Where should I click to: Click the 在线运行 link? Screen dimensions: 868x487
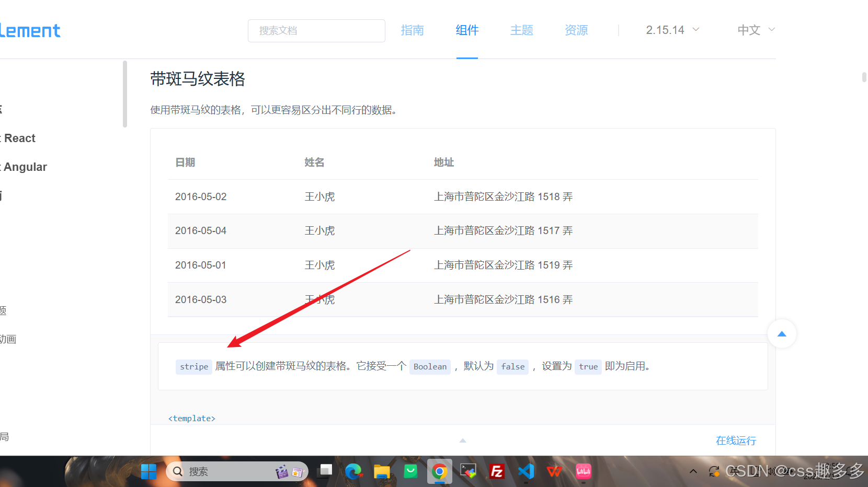click(x=736, y=440)
